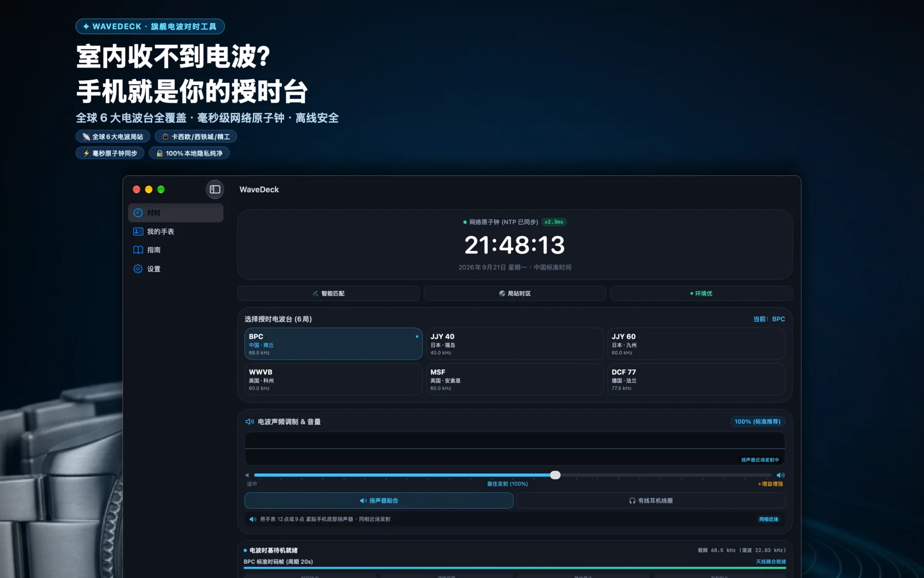Click the ±2.3ms sync offset badge
This screenshot has width=924, height=578.
[554, 222]
